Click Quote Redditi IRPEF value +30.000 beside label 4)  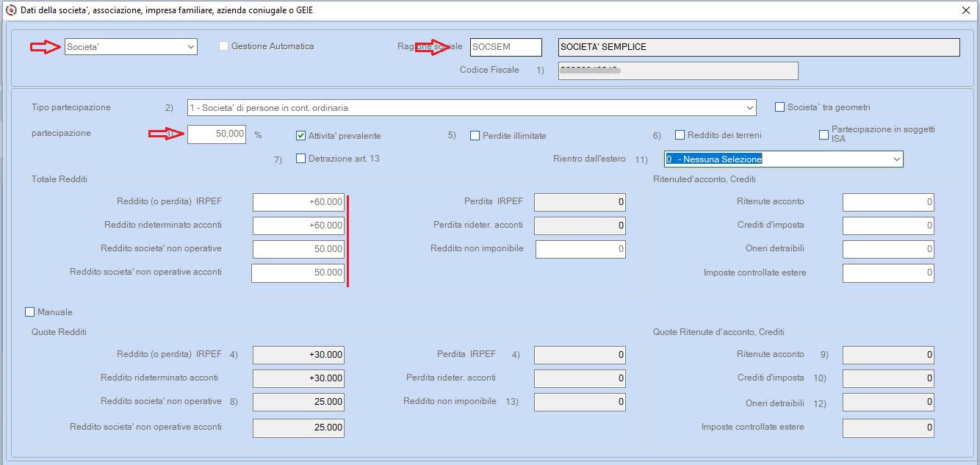point(298,355)
